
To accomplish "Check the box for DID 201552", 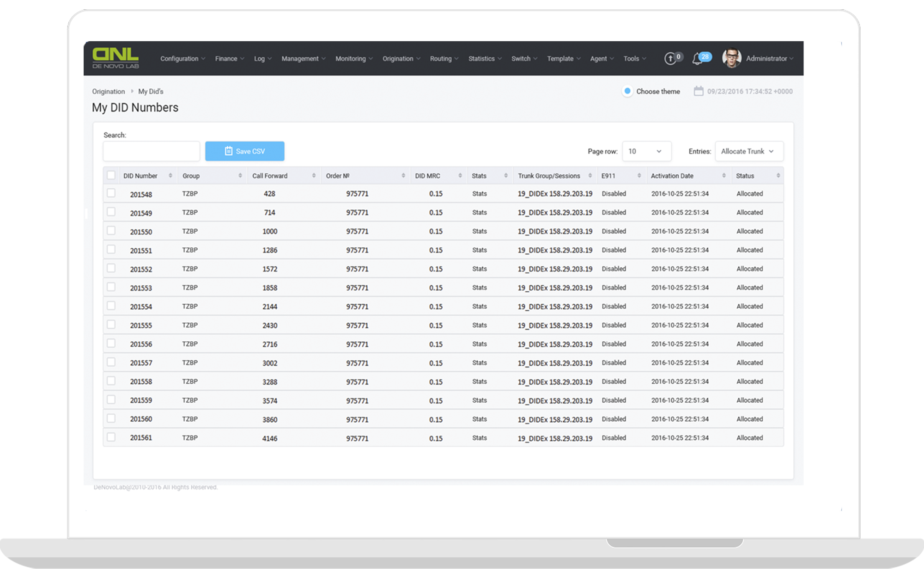I will 111,268.
